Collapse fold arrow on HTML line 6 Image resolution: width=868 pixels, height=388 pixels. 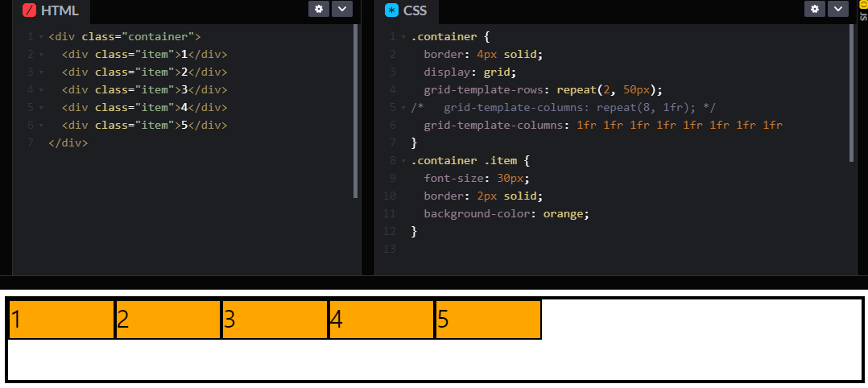point(41,126)
